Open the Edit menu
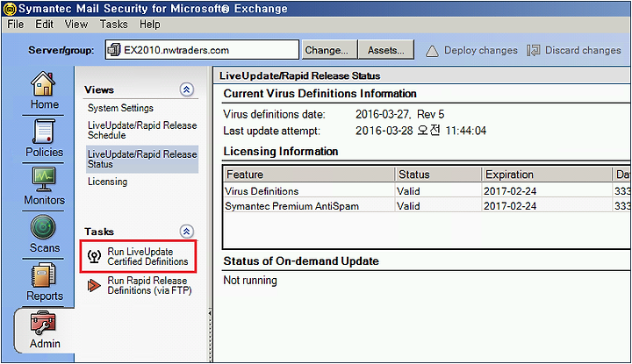 coord(45,25)
